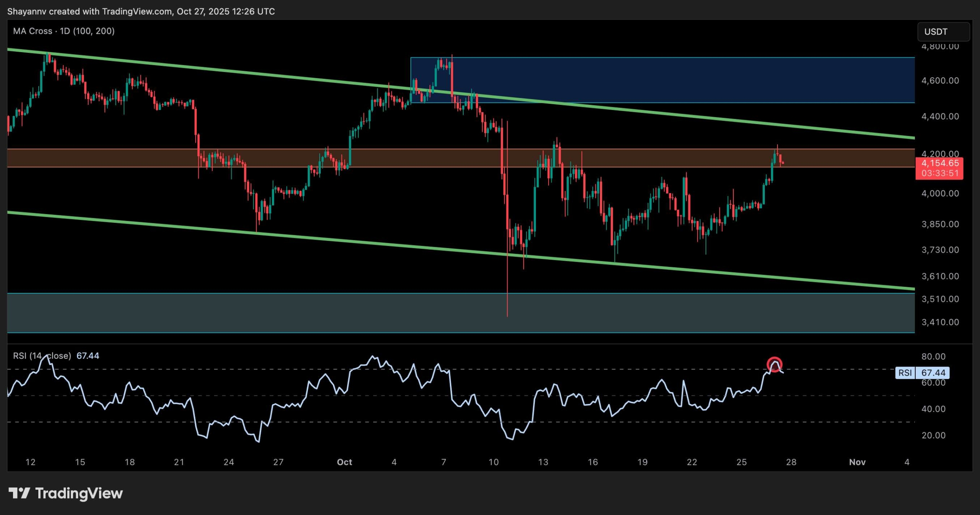Screen dimensions: 980x515
Task: Click date 13 on the time axis
Action: 543,462
